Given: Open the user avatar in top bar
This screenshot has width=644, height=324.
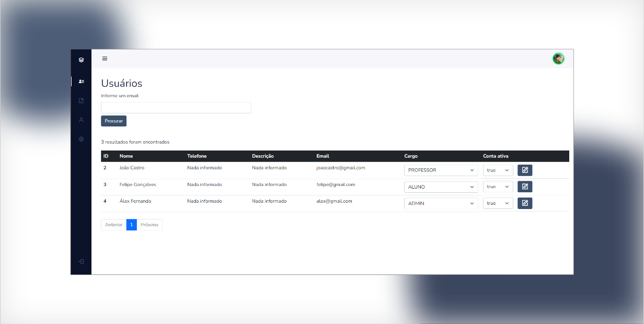Looking at the screenshot, I should pyautogui.click(x=558, y=59).
